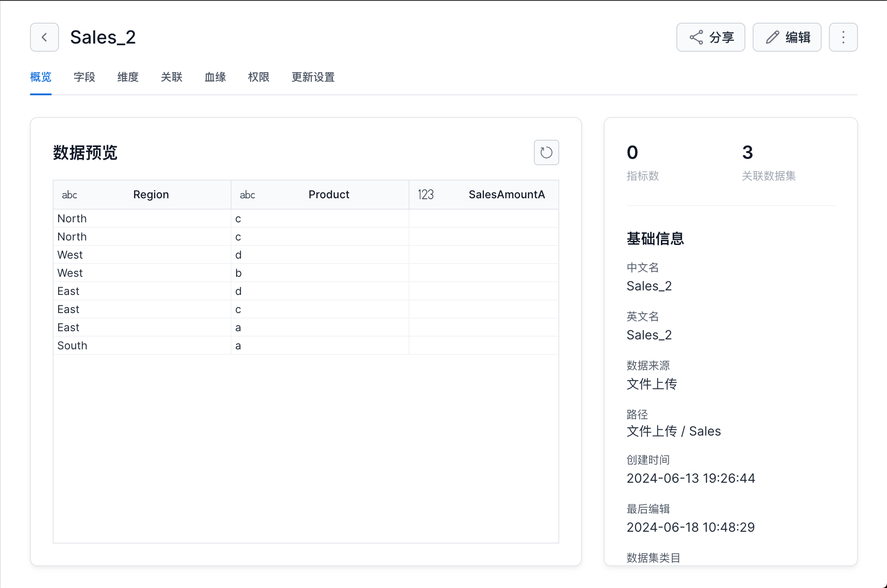This screenshot has width=887, height=588.
Task: Click the 关联数据集 count of 3
Action: pyautogui.click(x=748, y=153)
